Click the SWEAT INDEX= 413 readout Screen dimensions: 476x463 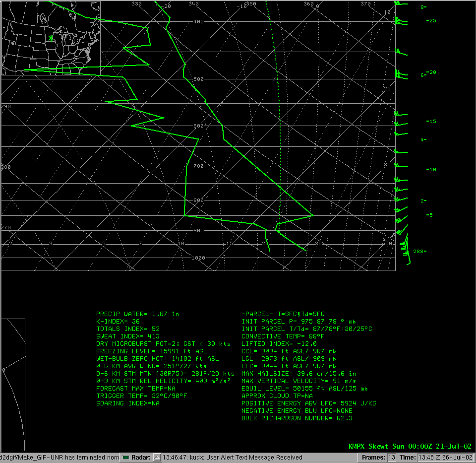coord(128,336)
